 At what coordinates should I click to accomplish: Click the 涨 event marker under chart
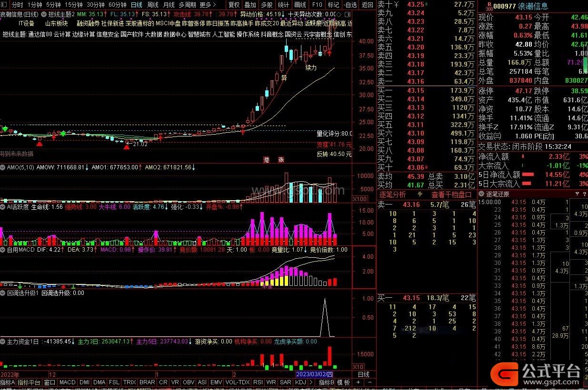(281, 160)
